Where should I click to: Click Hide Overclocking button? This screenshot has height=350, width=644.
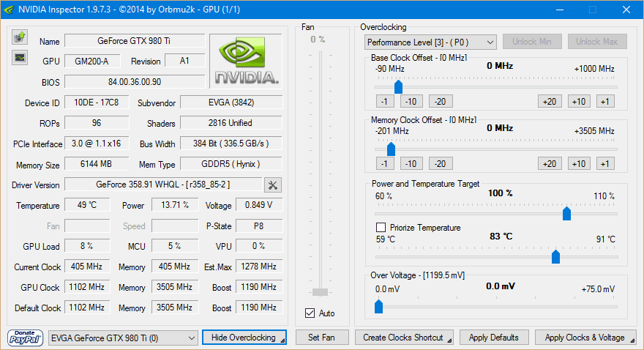click(x=244, y=338)
